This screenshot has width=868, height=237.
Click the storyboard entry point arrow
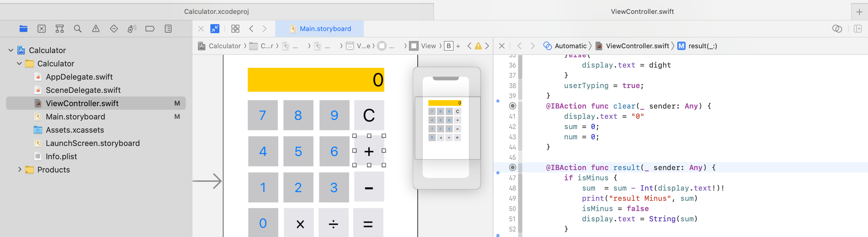[207, 182]
